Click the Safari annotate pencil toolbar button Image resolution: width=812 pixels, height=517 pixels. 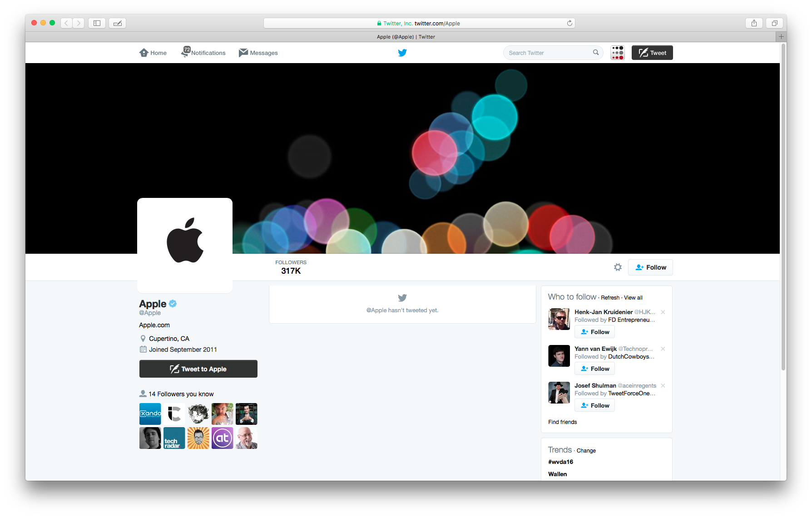[118, 23]
